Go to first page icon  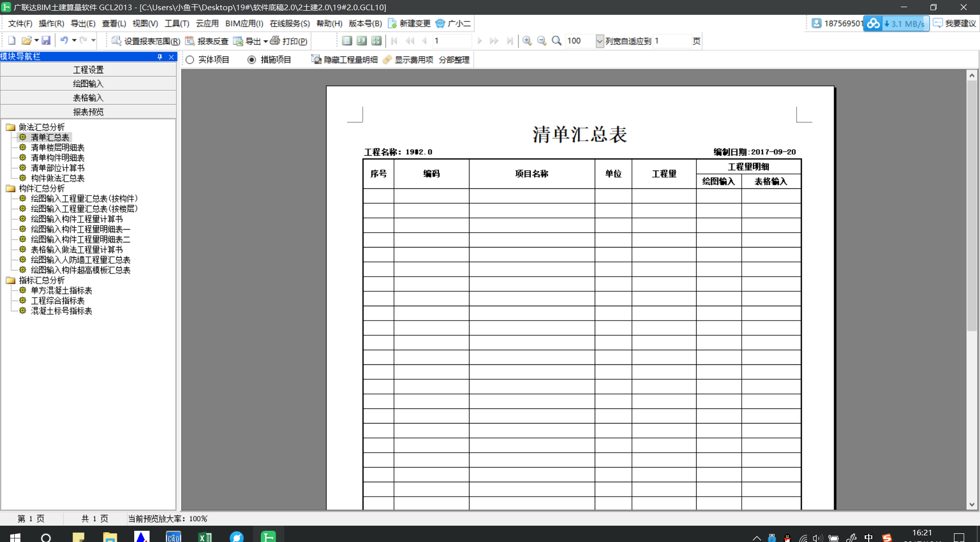coord(395,41)
